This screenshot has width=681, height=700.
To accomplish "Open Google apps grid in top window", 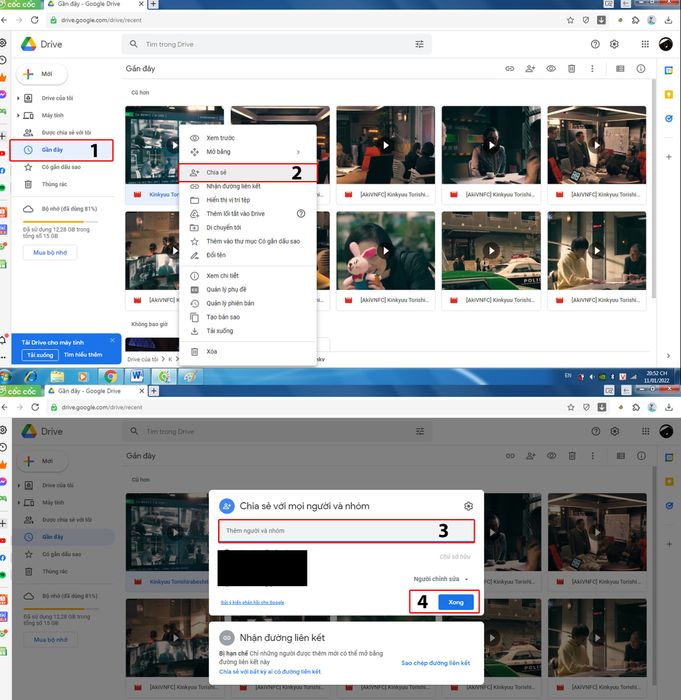I will pos(645,44).
